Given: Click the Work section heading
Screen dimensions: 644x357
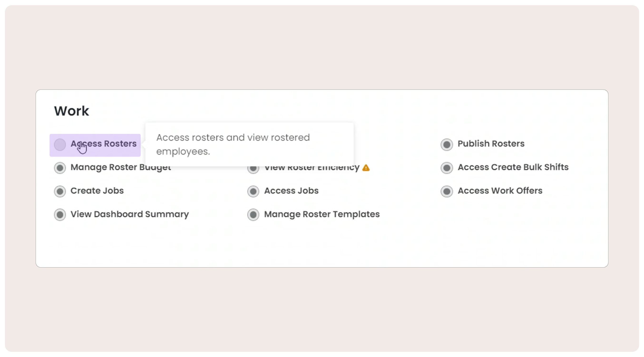Looking at the screenshot, I should tap(72, 111).
